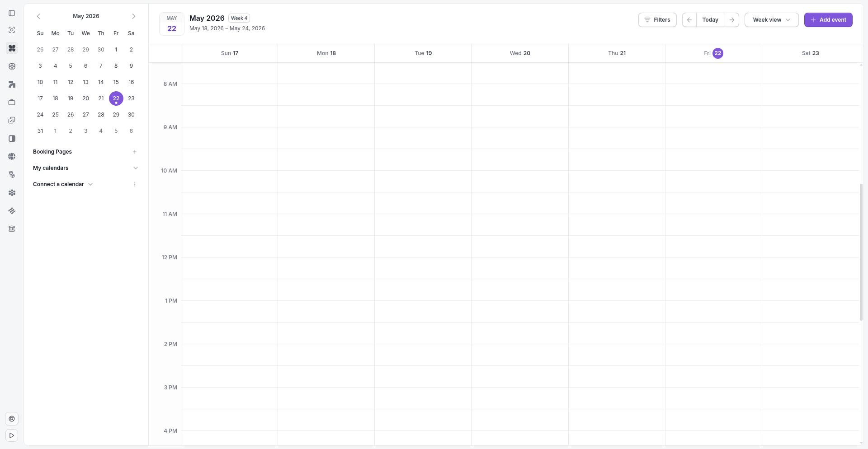The width and height of the screenshot is (868, 449).
Task: Select Sun 17 column header
Action: point(230,53)
